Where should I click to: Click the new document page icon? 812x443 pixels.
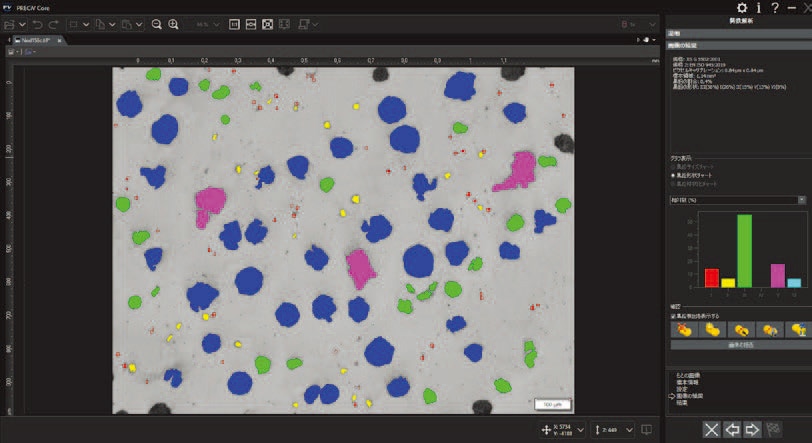tap(100, 24)
